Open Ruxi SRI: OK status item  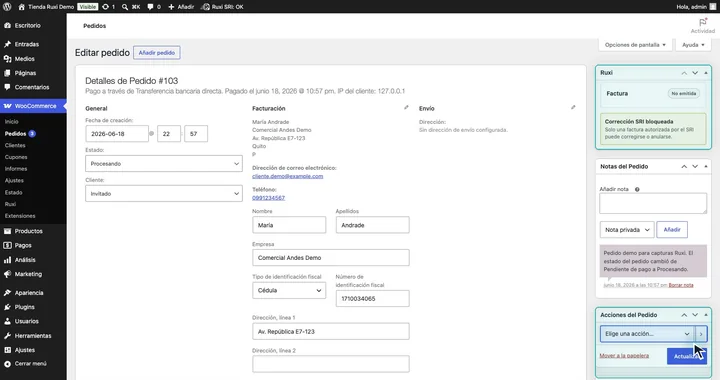tap(223, 6)
